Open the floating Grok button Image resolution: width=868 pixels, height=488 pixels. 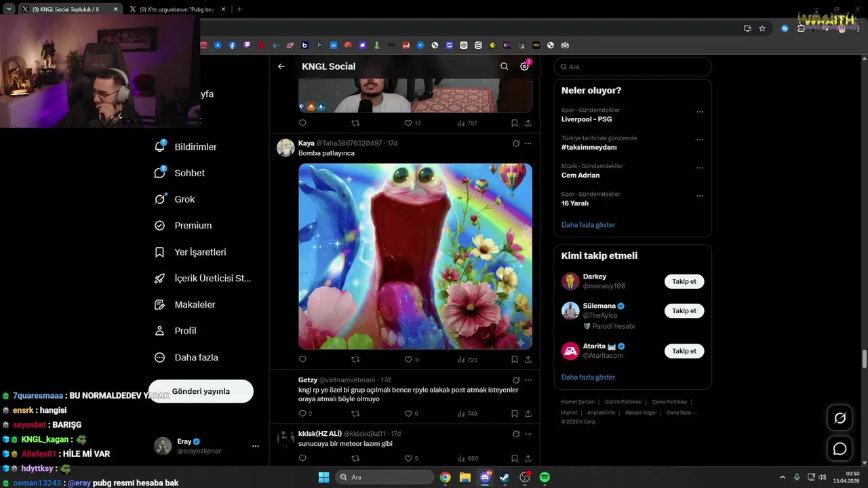(x=840, y=418)
